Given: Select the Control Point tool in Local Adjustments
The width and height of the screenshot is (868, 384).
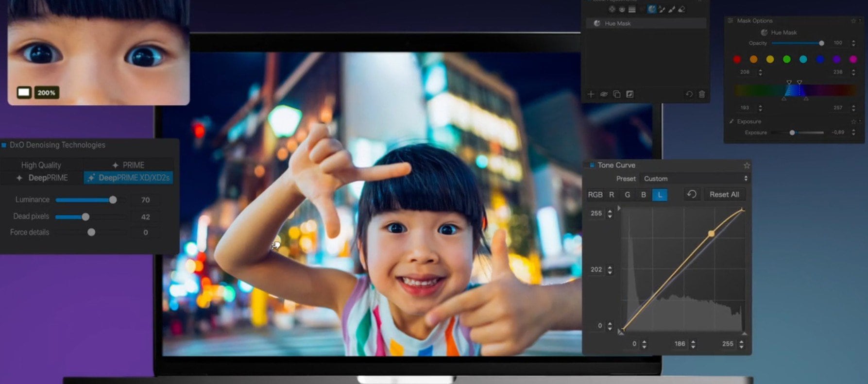Looking at the screenshot, I should click(612, 9).
